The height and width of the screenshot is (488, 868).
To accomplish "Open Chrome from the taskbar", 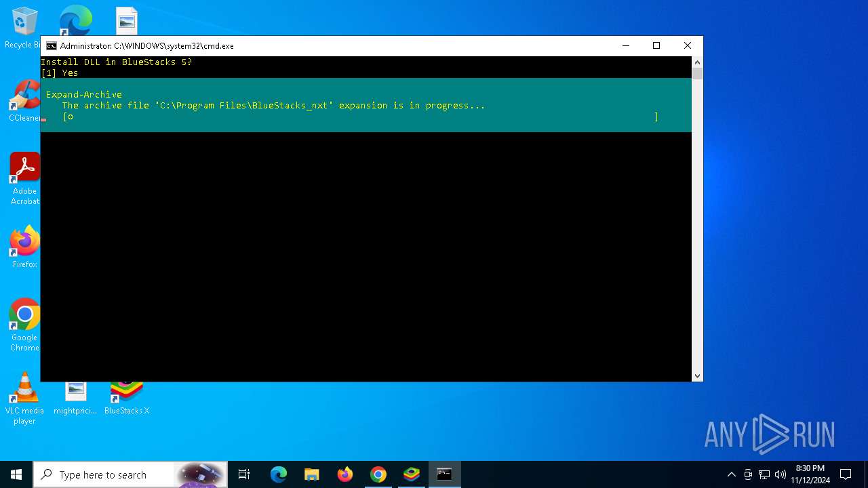I will point(378,474).
